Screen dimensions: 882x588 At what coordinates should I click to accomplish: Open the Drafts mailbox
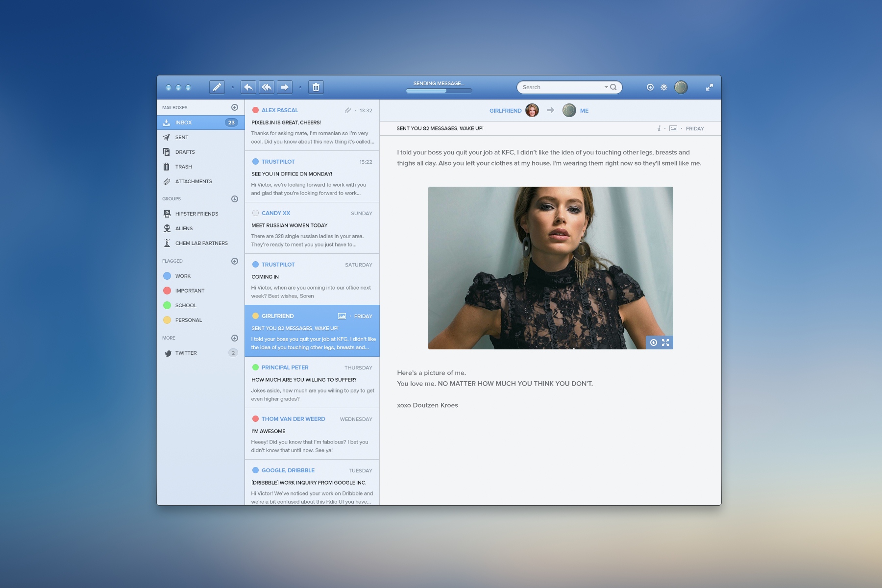pyautogui.click(x=201, y=152)
